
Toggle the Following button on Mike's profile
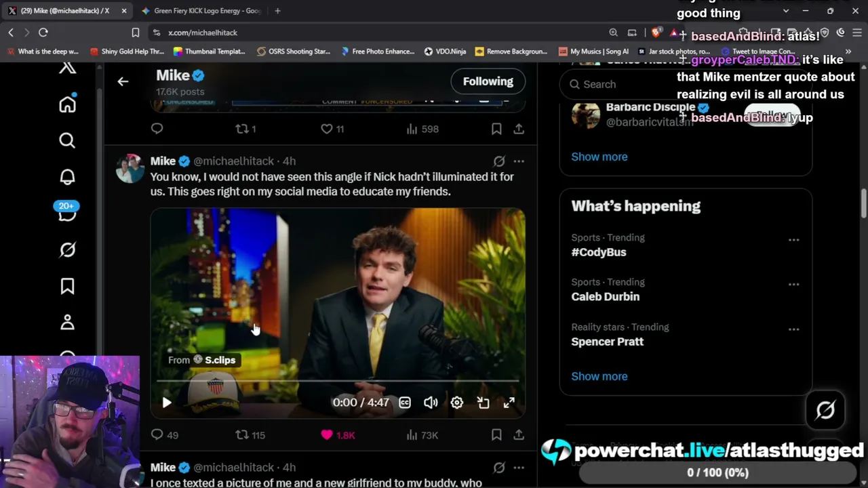[488, 81]
